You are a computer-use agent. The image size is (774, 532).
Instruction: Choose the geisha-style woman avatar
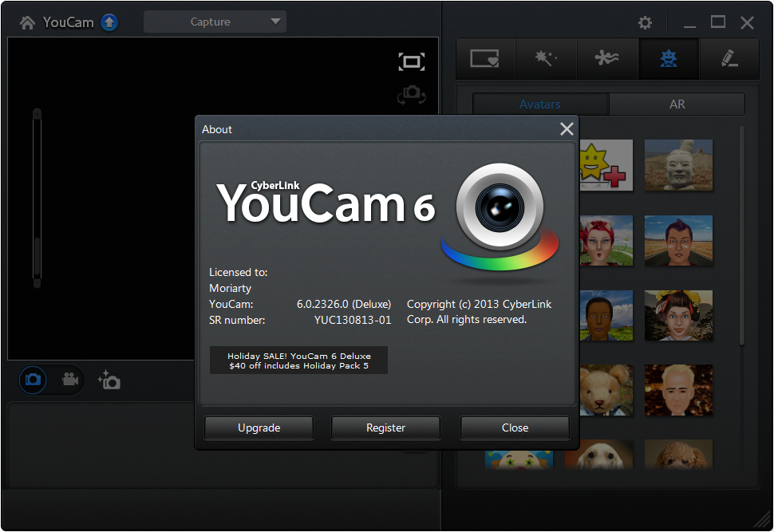point(679,315)
